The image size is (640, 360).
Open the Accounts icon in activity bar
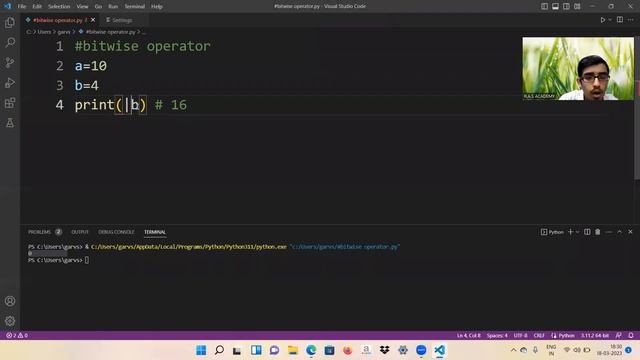[10, 301]
